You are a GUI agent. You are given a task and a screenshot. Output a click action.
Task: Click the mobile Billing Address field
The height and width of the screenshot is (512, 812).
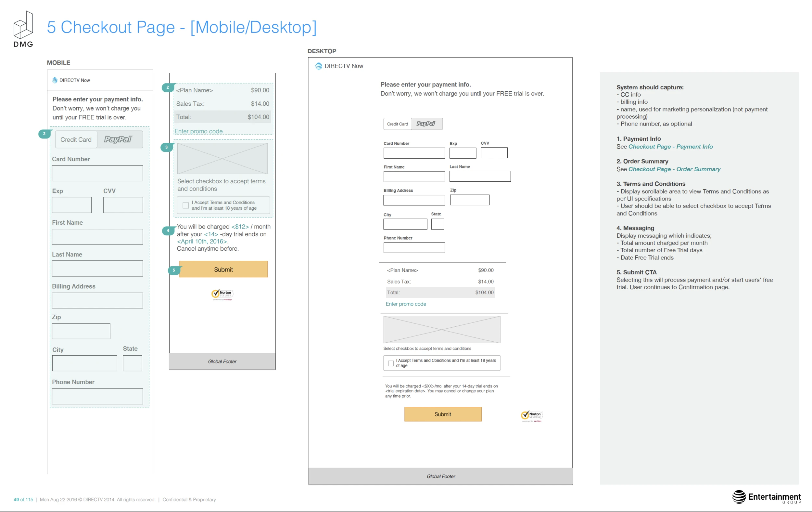(97, 301)
